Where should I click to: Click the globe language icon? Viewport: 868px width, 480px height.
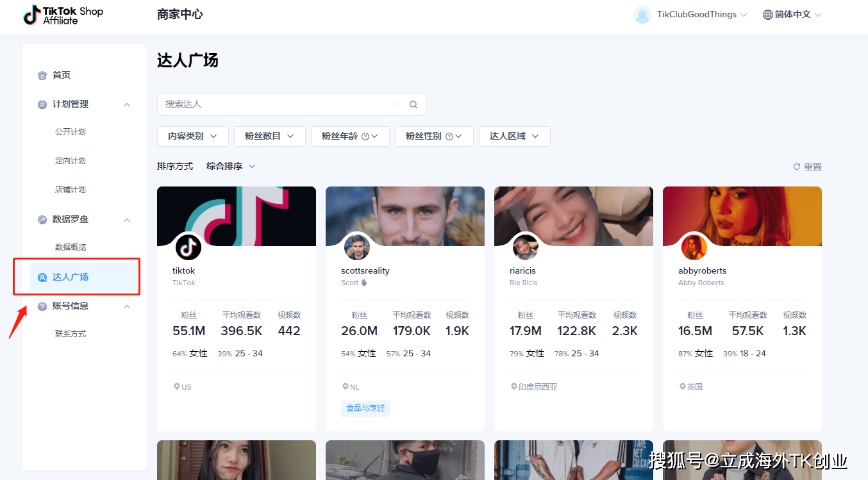click(x=767, y=15)
